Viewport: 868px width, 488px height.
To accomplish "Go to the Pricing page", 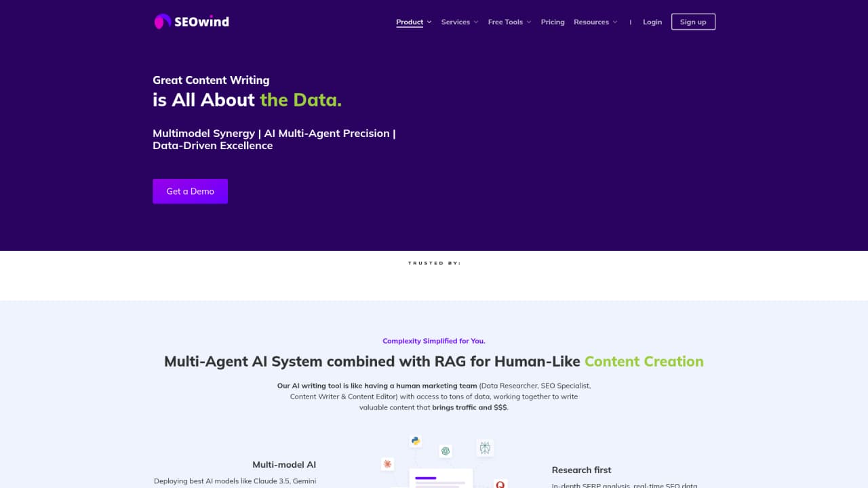I will [553, 22].
